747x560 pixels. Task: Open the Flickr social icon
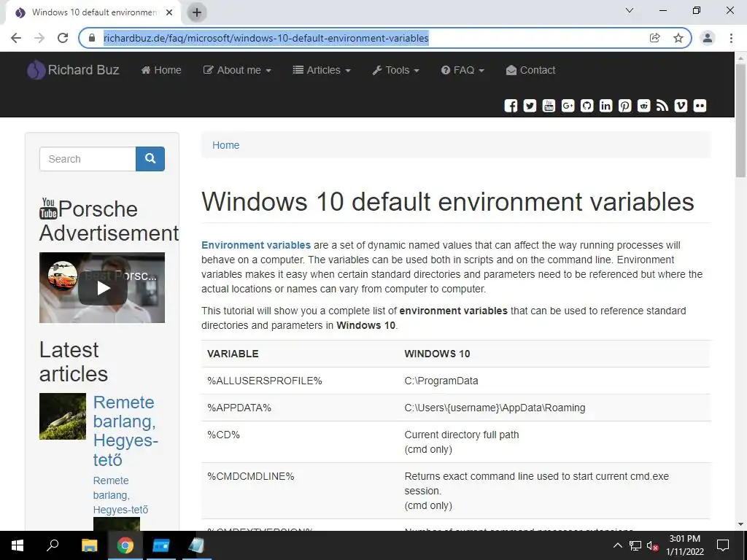coord(700,106)
